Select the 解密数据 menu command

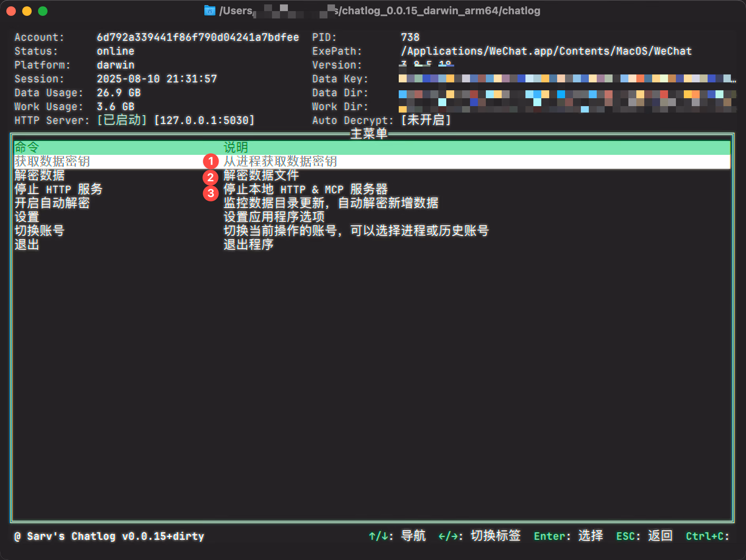coord(40,175)
